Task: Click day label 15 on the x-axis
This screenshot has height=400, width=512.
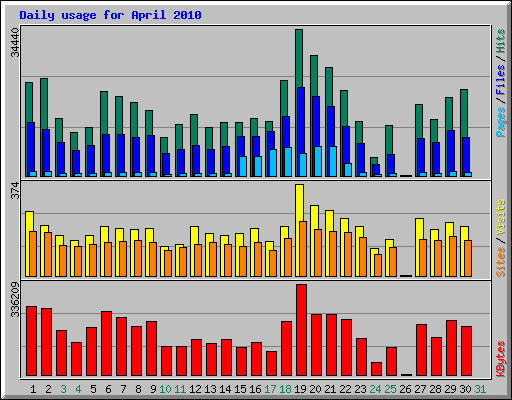Action: coord(240,389)
